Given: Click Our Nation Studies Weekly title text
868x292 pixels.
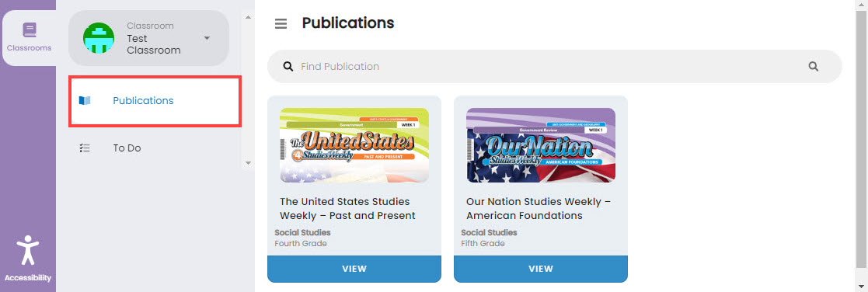Looking at the screenshot, I should pyautogui.click(x=538, y=208).
